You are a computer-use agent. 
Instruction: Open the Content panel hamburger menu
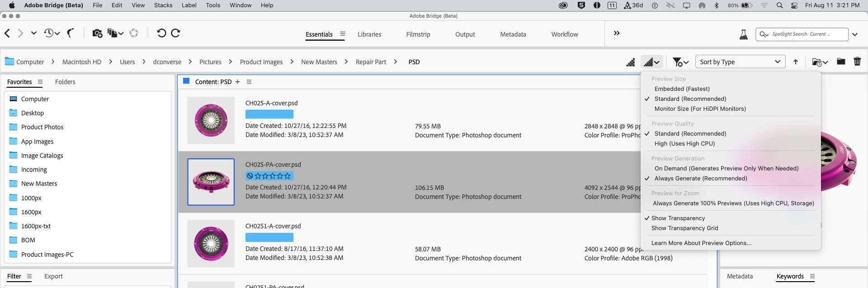249,82
